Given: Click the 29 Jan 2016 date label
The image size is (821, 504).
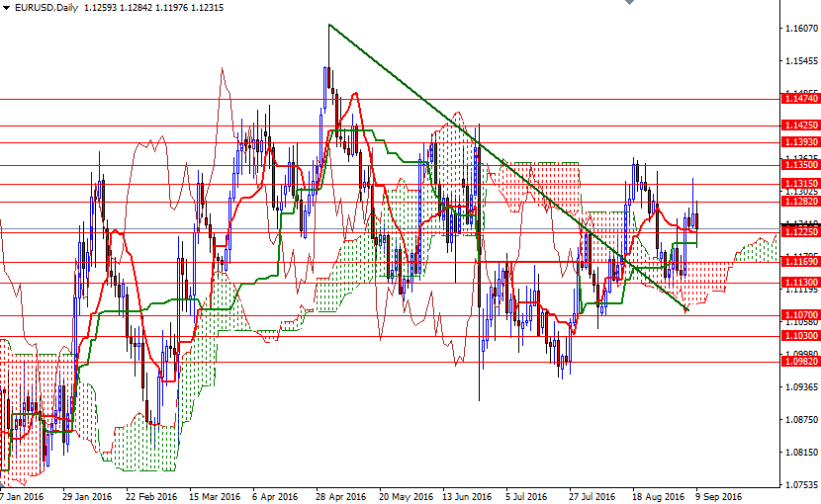Looking at the screenshot, I should point(87,496).
